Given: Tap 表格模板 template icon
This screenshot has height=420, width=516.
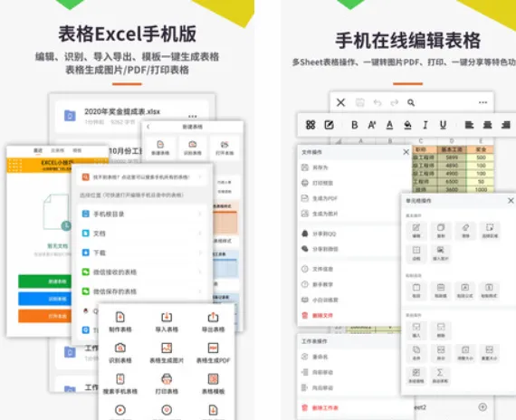Looking at the screenshot, I should [214, 384].
